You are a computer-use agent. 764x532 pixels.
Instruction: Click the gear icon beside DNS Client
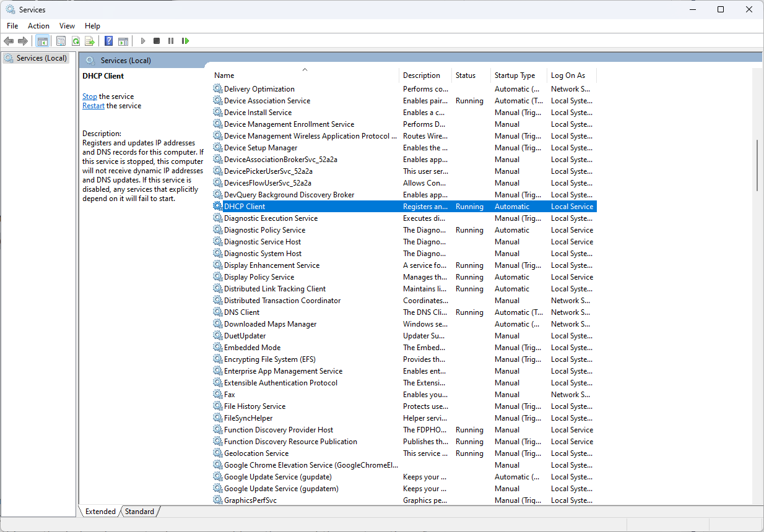(217, 312)
